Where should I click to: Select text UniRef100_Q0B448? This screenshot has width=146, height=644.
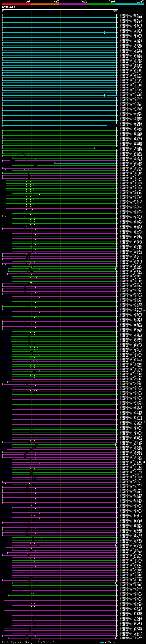[x=131, y=607]
